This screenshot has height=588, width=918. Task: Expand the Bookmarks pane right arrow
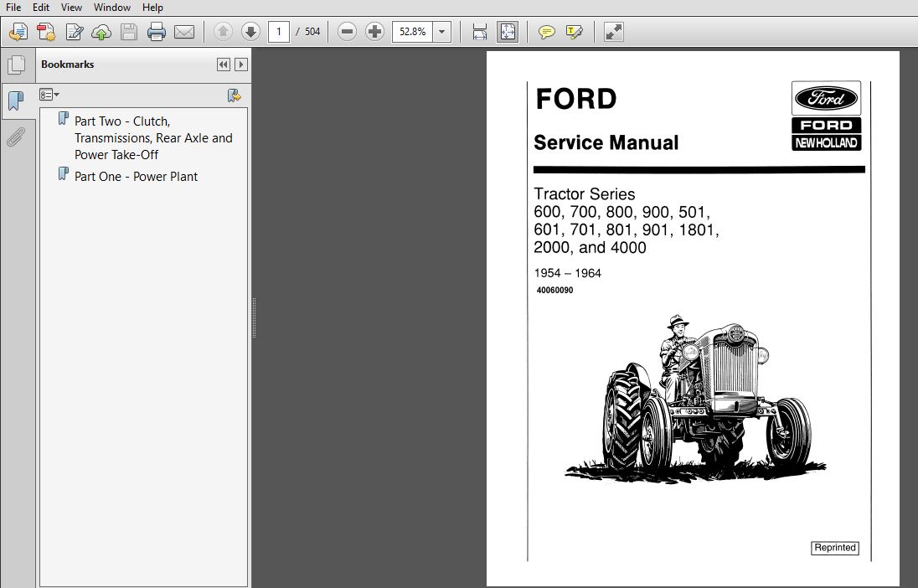coord(240,64)
